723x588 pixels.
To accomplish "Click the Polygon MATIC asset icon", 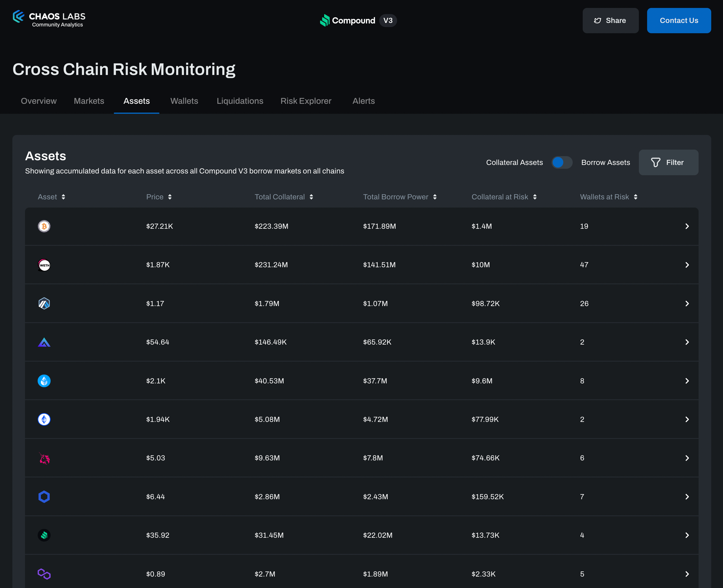I will point(44,574).
